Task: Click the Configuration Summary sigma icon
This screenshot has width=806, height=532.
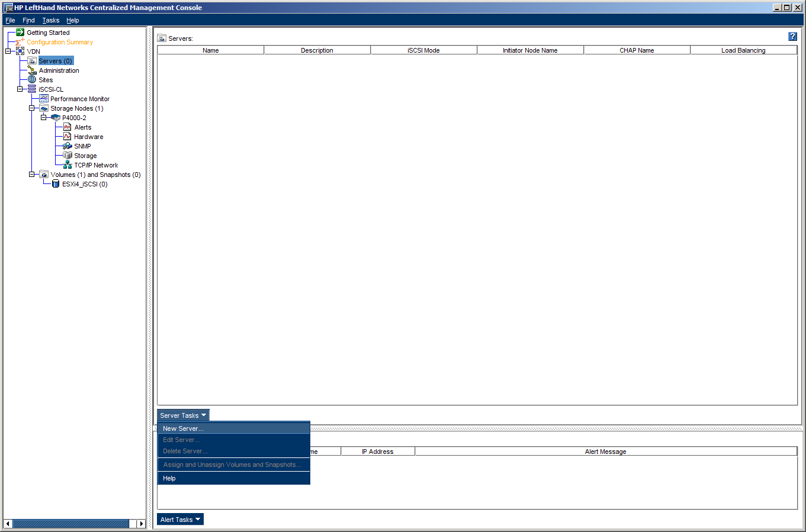Action: coord(20,42)
